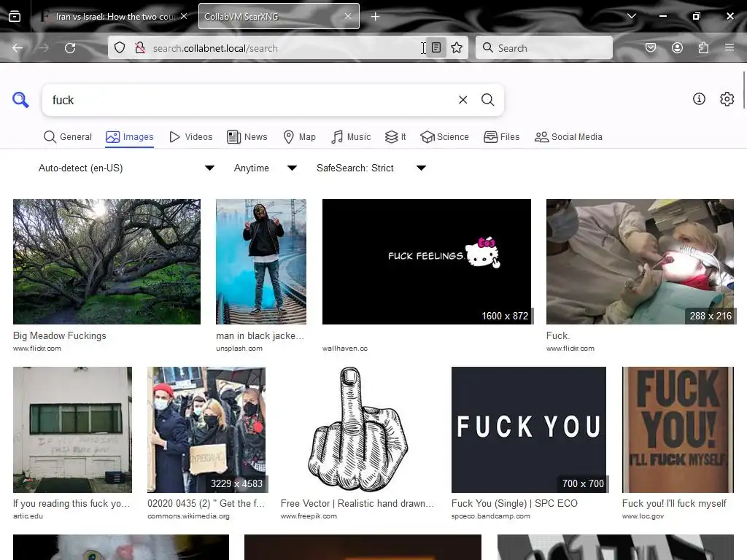List all tabs dropdown chevron

[x=632, y=16]
